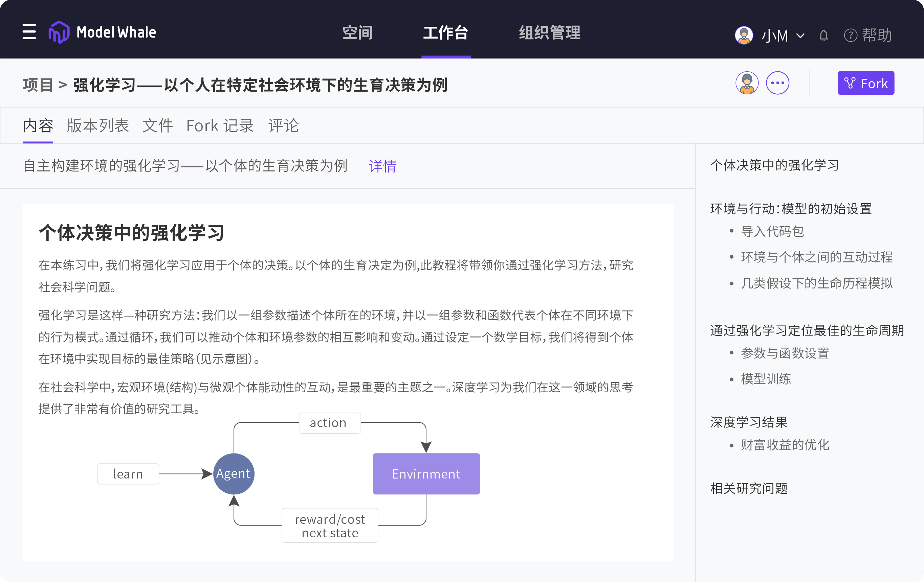Open the hamburger menu icon
Image resolution: width=924 pixels, height=582 pixels.
(x=29, y=32)
